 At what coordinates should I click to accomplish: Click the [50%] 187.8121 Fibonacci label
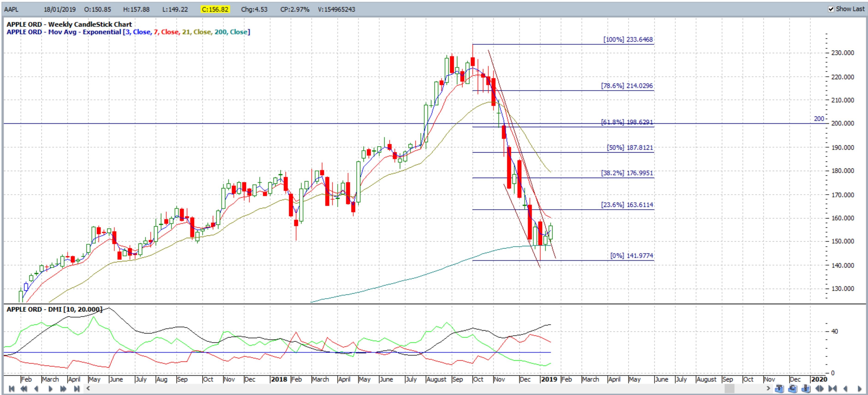630,148
